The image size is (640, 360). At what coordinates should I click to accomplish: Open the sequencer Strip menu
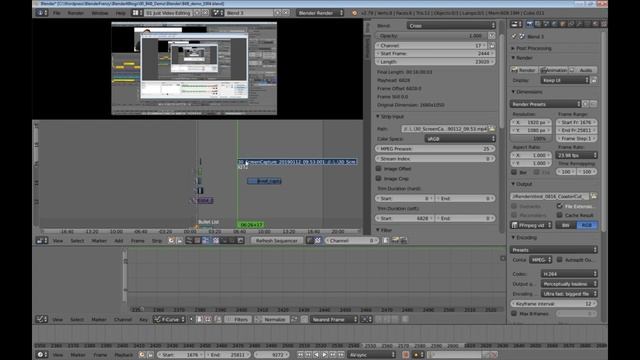157,241
